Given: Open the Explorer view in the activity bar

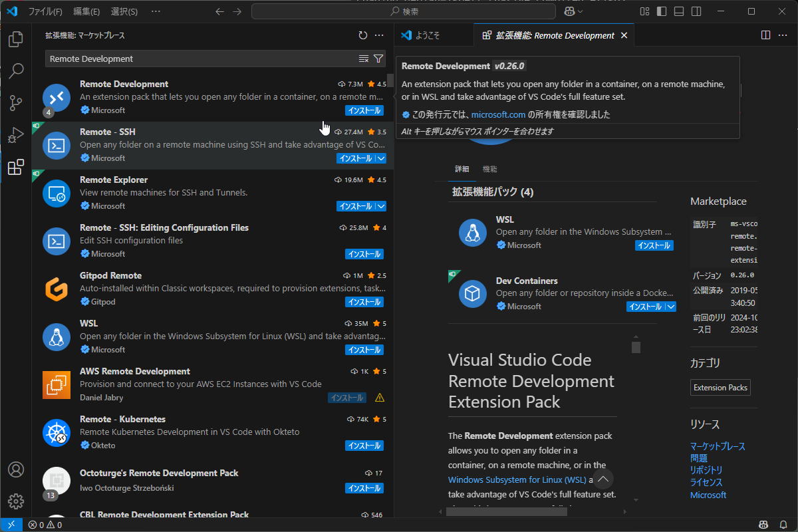Looking at the screenshot, I should (x=16, y=39).
